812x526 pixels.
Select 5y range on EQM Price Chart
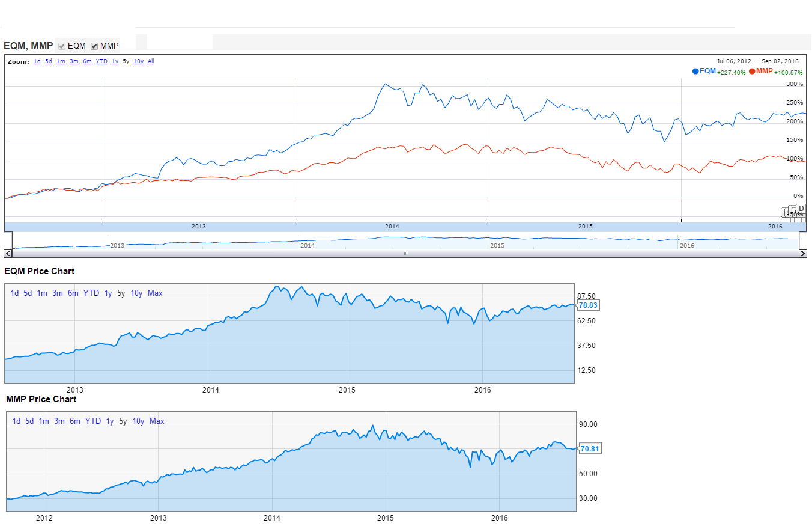[x=121, y=293]
